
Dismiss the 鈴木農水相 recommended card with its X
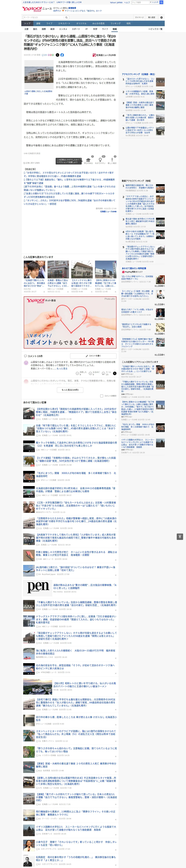[44, 292]
